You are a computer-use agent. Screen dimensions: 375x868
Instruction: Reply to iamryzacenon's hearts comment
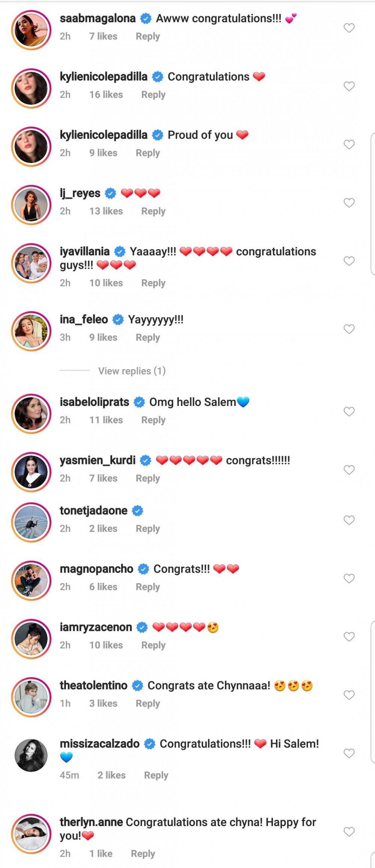click(153, 645)
